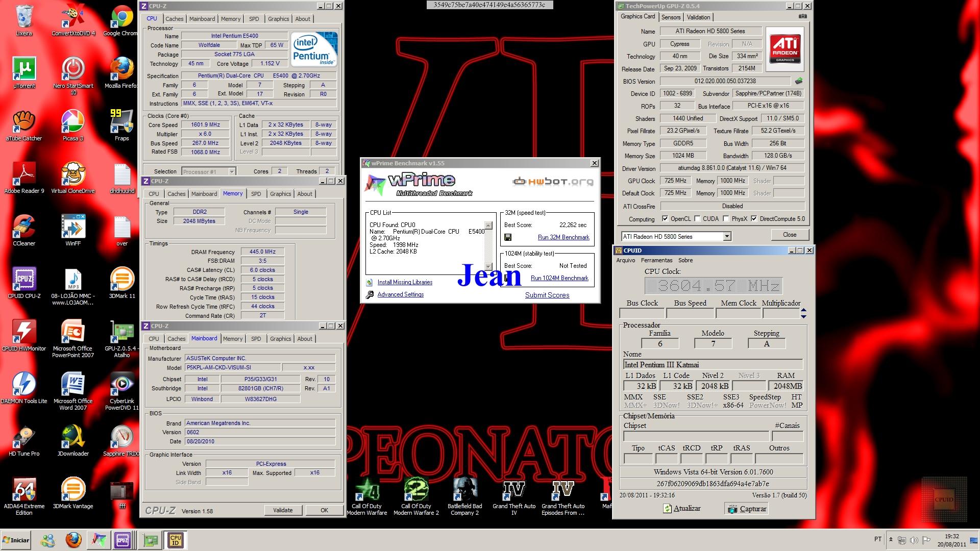Open Battlefield Bad Company 2 shortcut
Image resolution: width=980 pixels, height=551 pixels.
coord(464,496)
